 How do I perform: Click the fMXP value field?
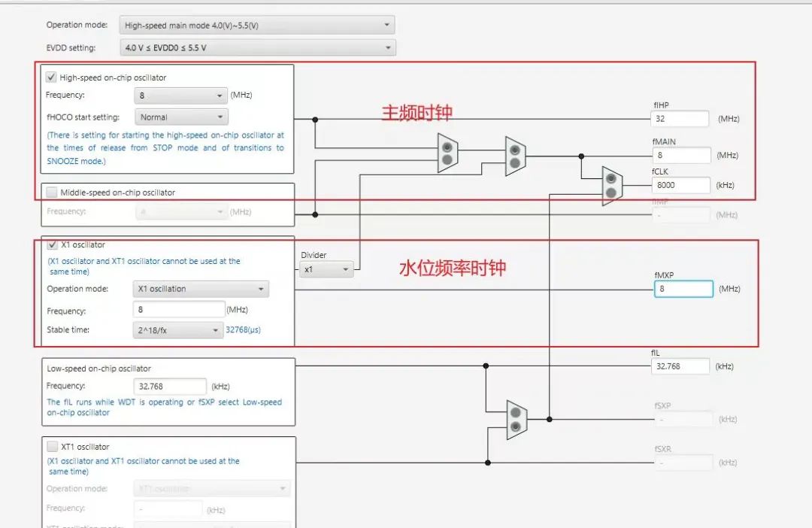[683, 289]
